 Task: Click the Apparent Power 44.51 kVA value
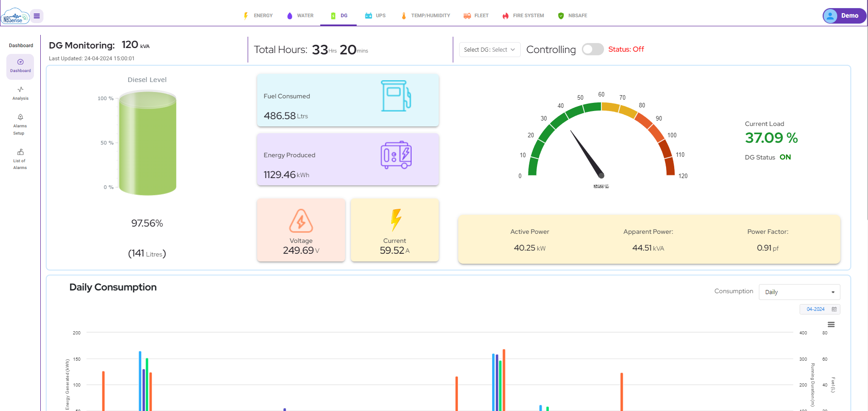pyautogui.click(x=648, y=248)
